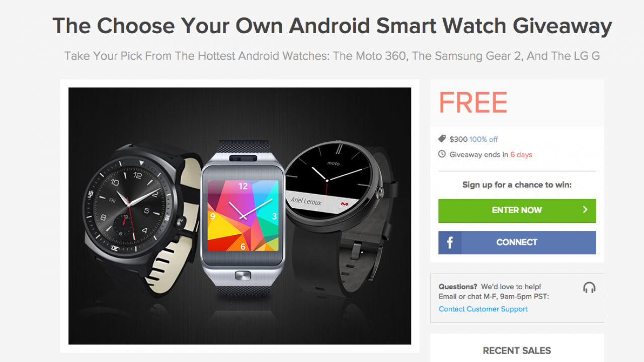Click the green ENTER NOW button

[x=517, y=211]
